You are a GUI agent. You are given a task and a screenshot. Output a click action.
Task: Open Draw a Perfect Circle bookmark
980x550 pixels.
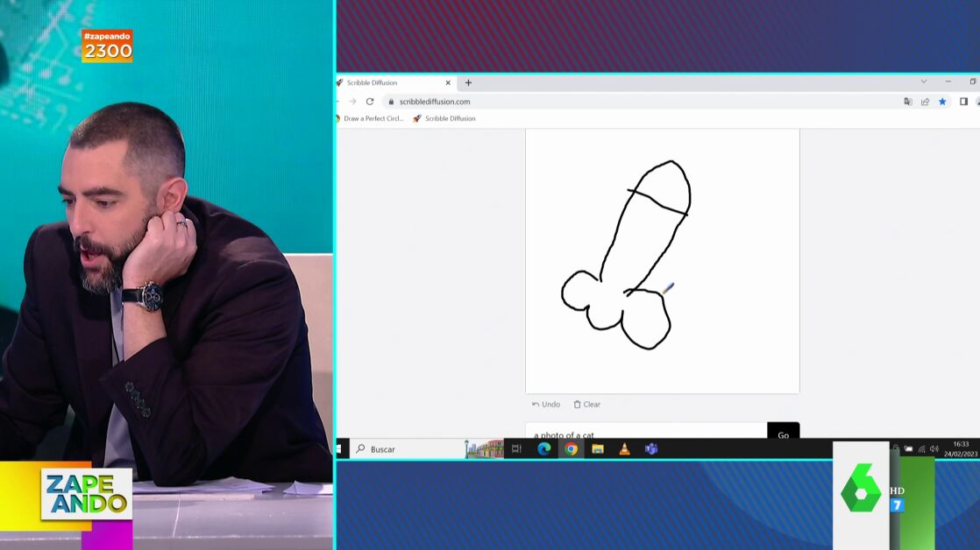370,118
